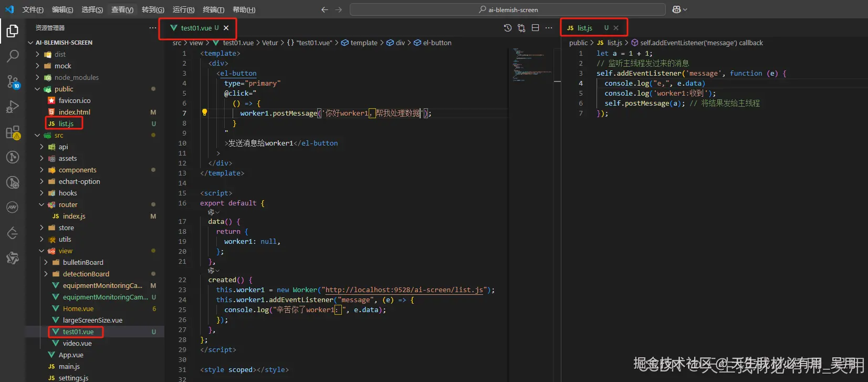
Task: Open timeline history icon in editor toolbar
Action: [x=507, y=28]
